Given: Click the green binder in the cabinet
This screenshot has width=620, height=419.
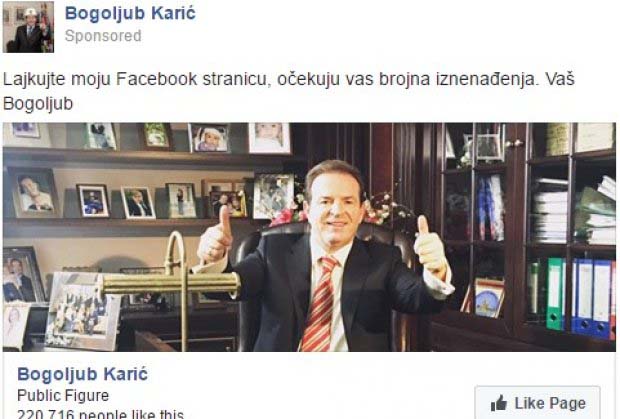Looking at the screenshot, I should [556, 293].
